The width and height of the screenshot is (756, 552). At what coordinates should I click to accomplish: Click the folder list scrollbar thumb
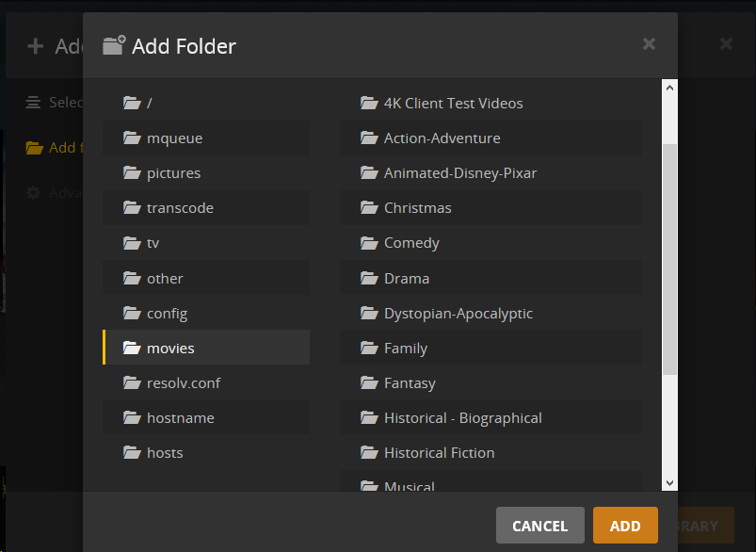[669, 259]
